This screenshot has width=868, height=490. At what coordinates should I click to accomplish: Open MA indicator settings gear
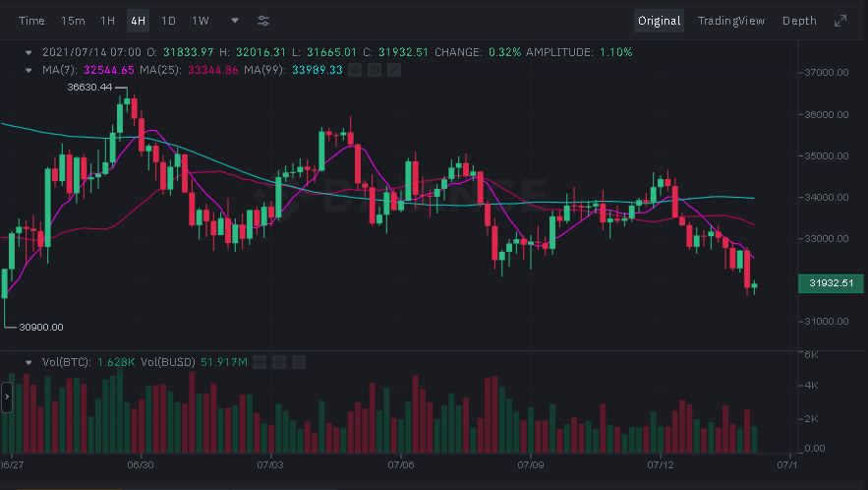click(x=375, y=70)
